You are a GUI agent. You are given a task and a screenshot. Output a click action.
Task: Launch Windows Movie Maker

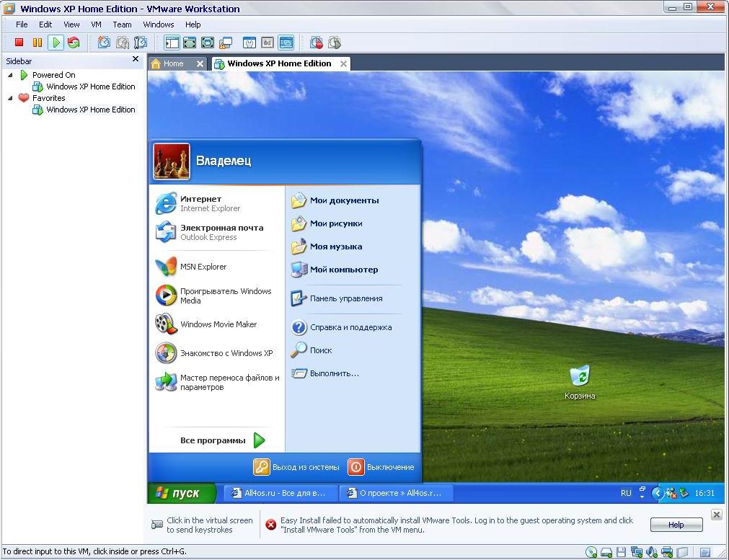[216, 324]
